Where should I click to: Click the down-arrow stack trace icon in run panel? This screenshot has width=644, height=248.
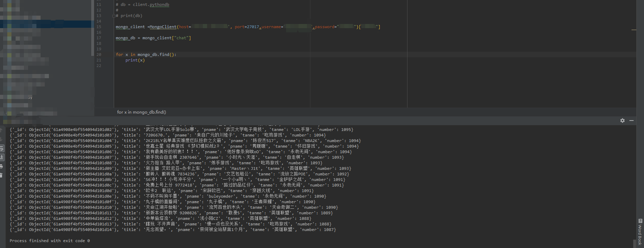tap(1, 139)
